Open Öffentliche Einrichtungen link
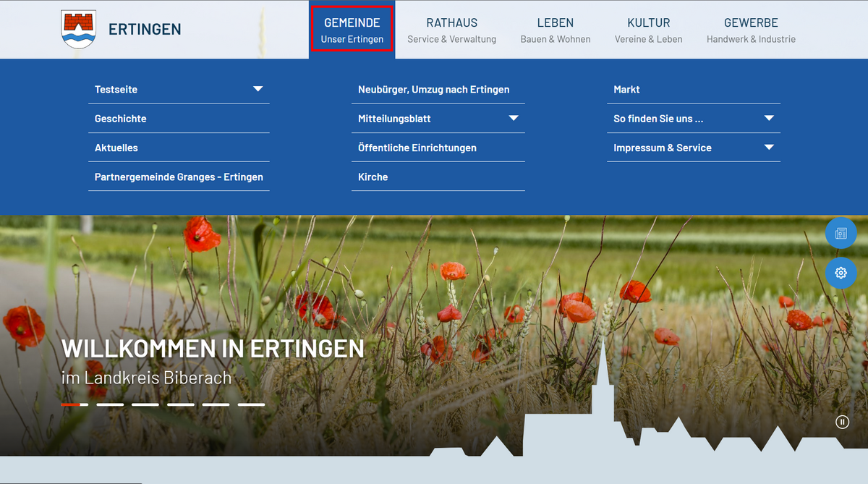The image size is (868, 484). point(417,148)
